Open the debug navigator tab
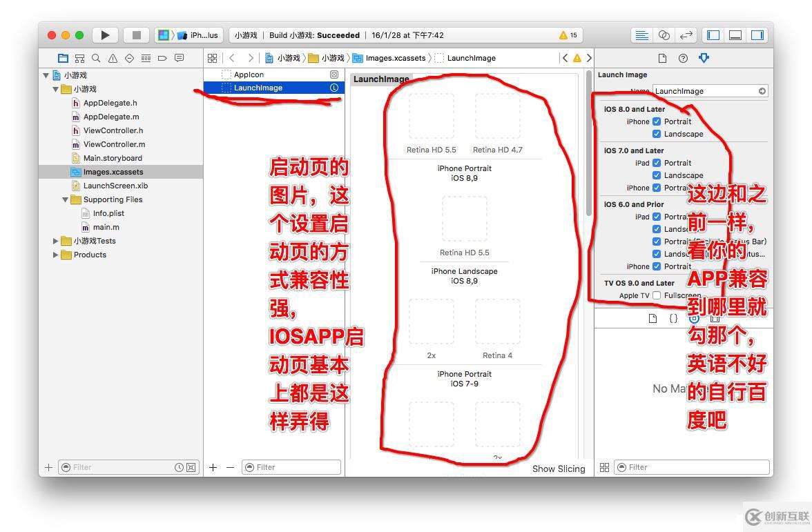Viewport: 812px width, 532px height. click(146, 58)
